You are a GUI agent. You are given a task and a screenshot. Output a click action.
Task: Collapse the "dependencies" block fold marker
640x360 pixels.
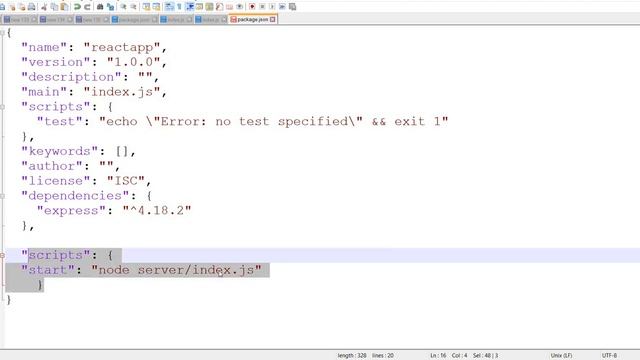pos(2,196)
